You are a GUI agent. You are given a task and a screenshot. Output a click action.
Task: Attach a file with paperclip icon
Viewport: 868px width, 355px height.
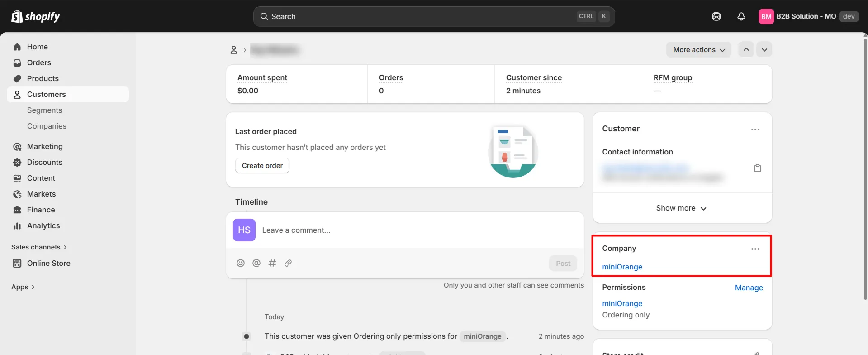(x=288, y=263)
